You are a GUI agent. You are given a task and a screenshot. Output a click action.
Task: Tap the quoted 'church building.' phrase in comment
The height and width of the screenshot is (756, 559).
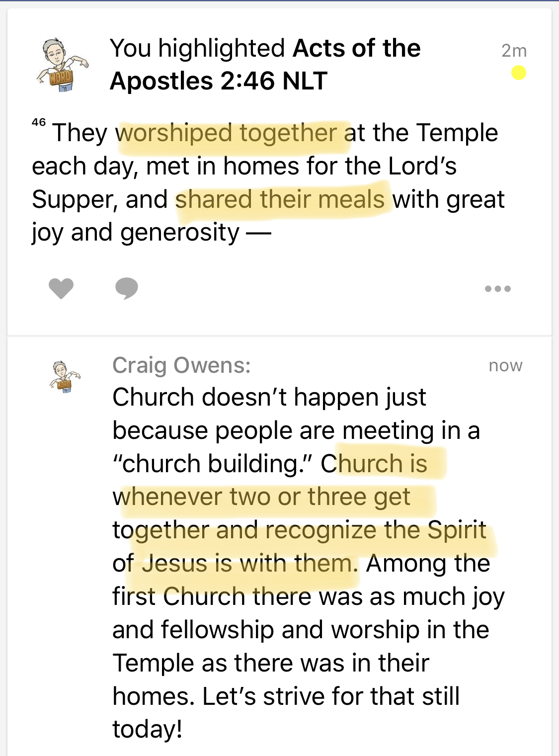[x=213, y=464]
